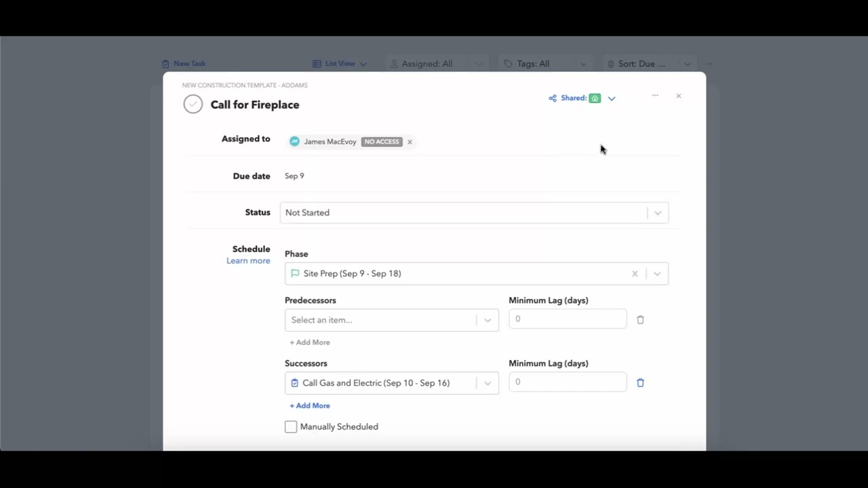Expand the Shared dropdown chevron
Image resolution: width=868 pixels, height=488 pixels.
coord(612,98)
